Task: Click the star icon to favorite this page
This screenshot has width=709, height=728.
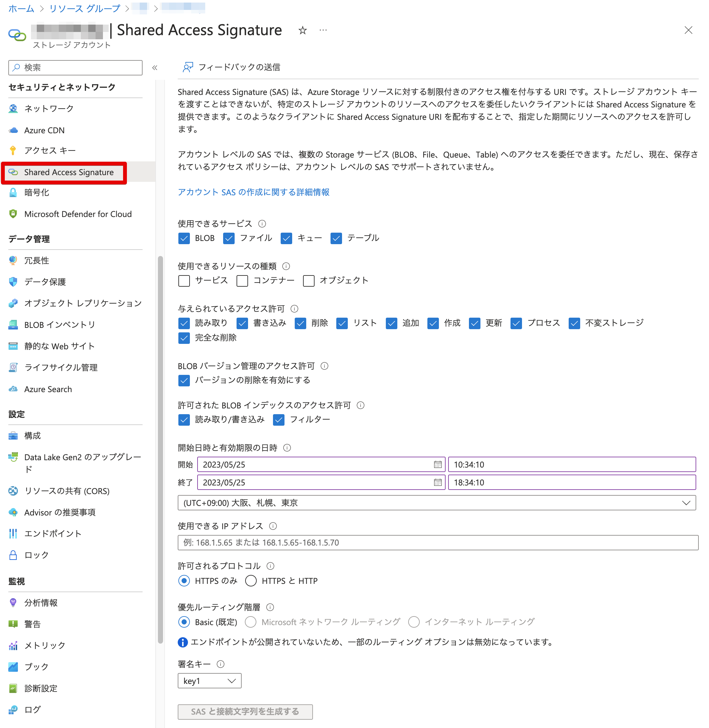Action: pyautogui.click(x=302, y=30)
